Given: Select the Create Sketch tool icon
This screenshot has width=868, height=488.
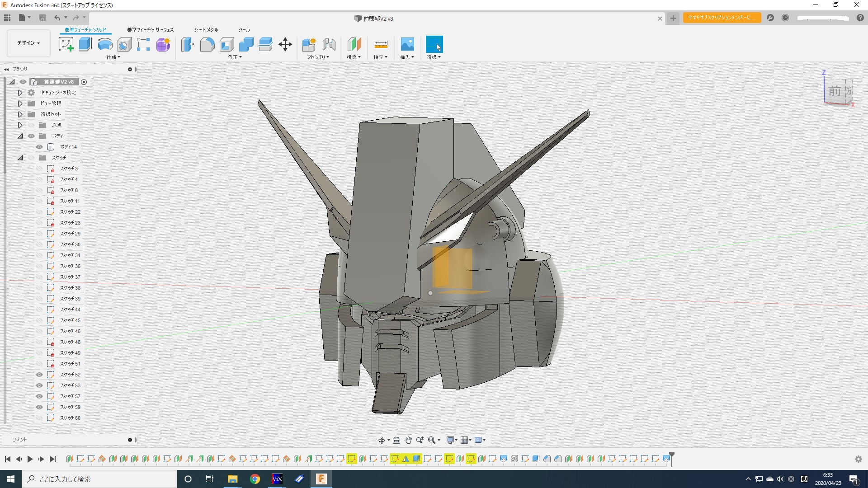Looking at the screenshot, I should [x=66, y=44].
